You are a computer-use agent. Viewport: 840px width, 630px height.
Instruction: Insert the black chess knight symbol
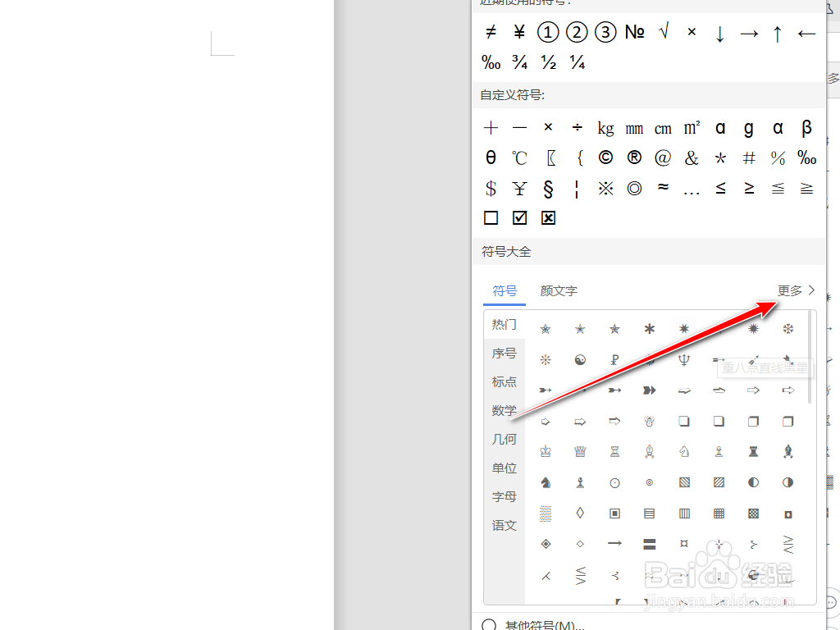click(546, 482)
